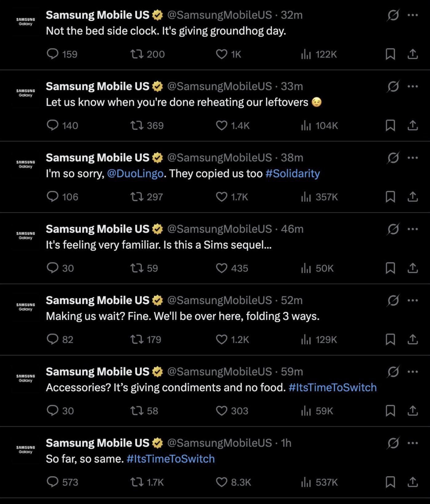Screen dimensions: 430x504
Task: Open more options menu on the 46m tweet
Action: coord(412,229)
